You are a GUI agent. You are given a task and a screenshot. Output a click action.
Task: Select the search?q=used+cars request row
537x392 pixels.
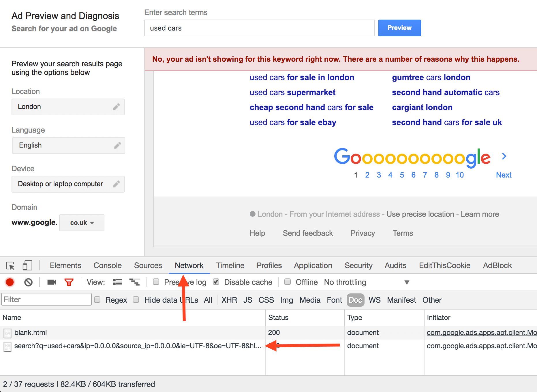coord(268,346)
